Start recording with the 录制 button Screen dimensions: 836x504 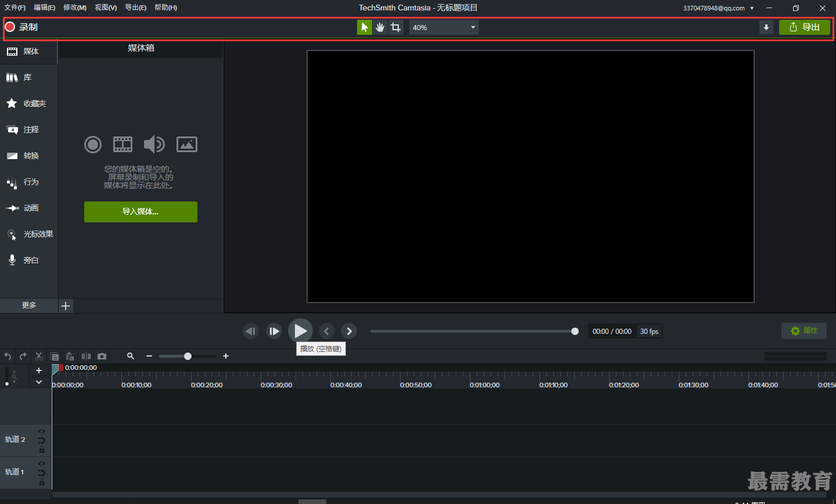[x=21, y=27]
